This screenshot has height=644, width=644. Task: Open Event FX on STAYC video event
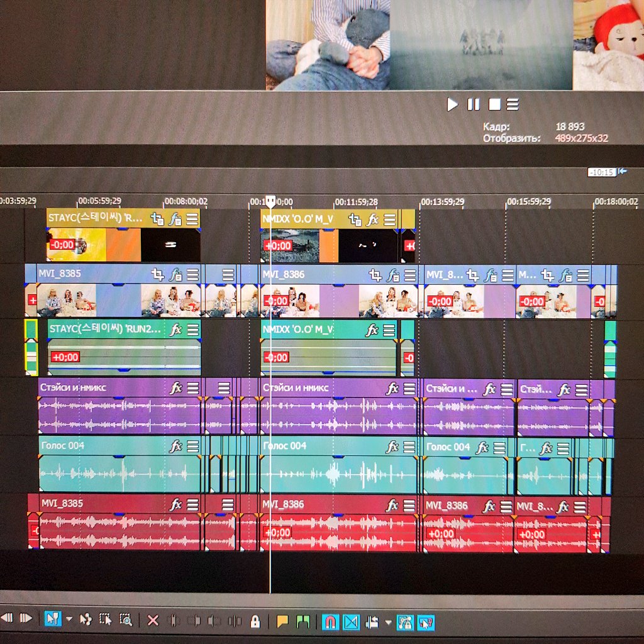(175, 218)
